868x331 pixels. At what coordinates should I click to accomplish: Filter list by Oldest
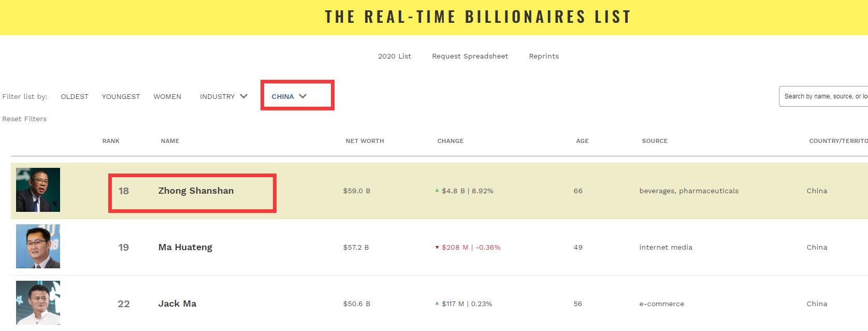point(75,96)
